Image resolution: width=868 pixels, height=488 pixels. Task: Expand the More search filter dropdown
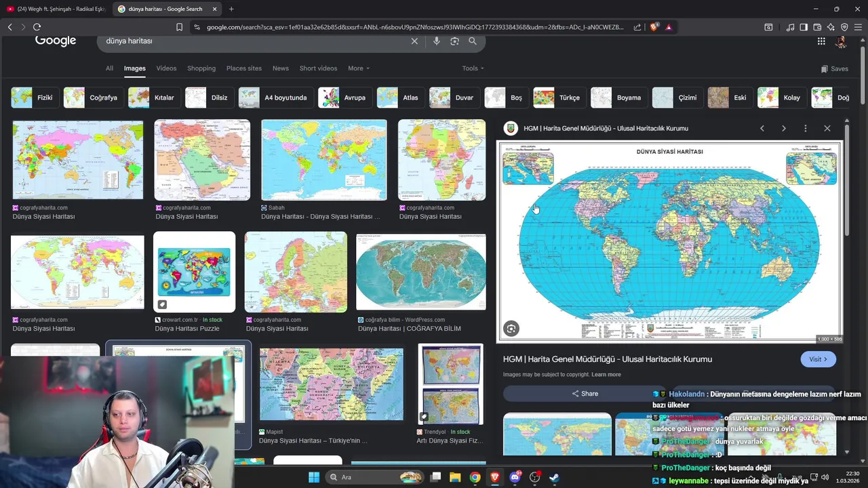tap(359, 68)
